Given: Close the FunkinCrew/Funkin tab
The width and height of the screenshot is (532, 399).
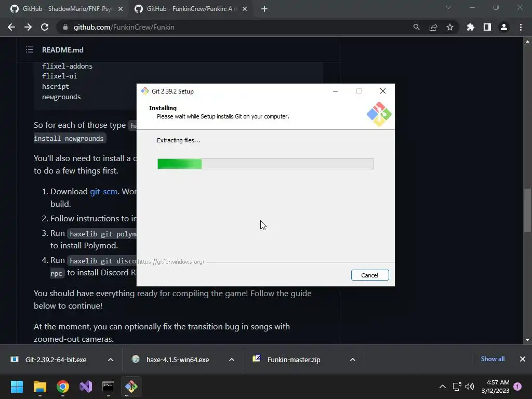Looking at the screenshot, I should (x=245, y=9).
